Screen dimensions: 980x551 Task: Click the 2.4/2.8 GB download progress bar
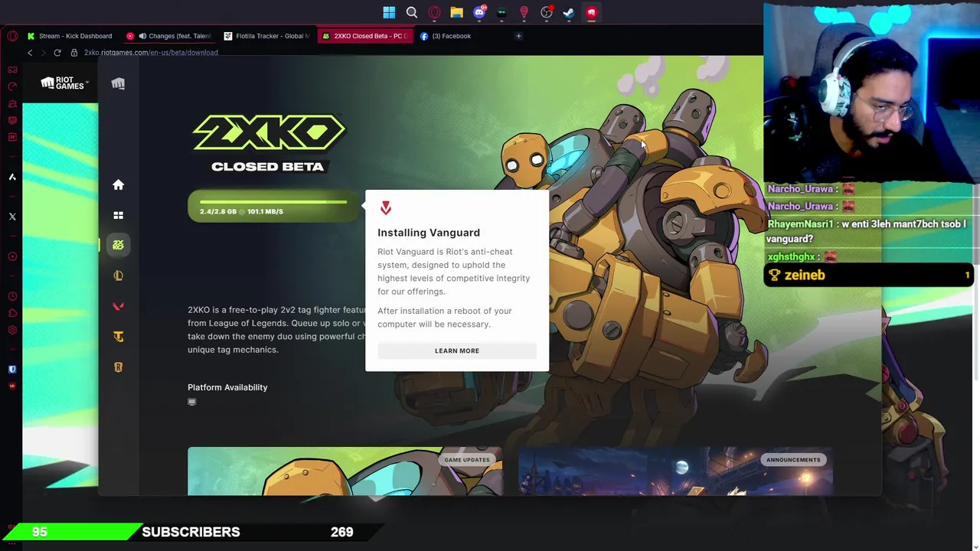click(273, 207)
